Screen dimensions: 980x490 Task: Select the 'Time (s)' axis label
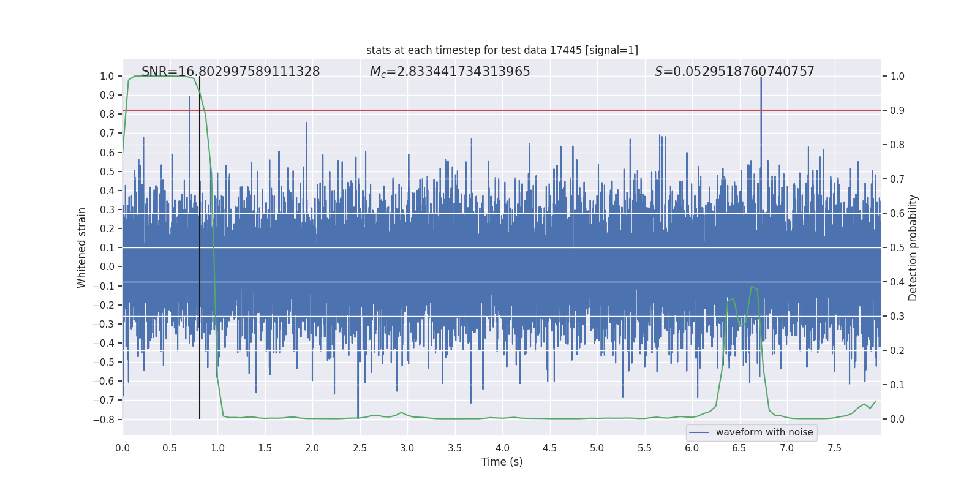502,462
